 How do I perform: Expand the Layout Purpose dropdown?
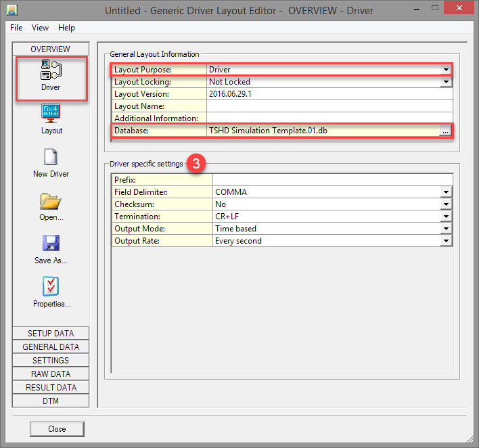click(x=446, y=70)
